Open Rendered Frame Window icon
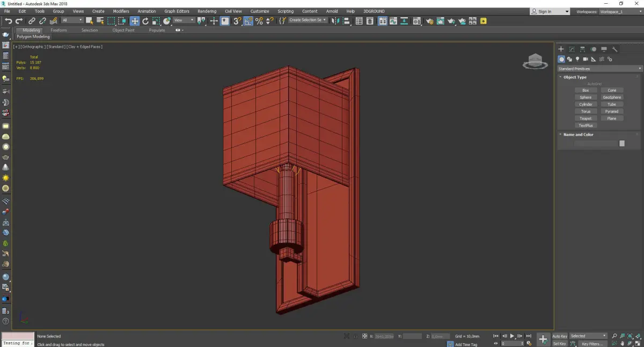The width and height of the screenshot is (644, 347). (440, 21)
